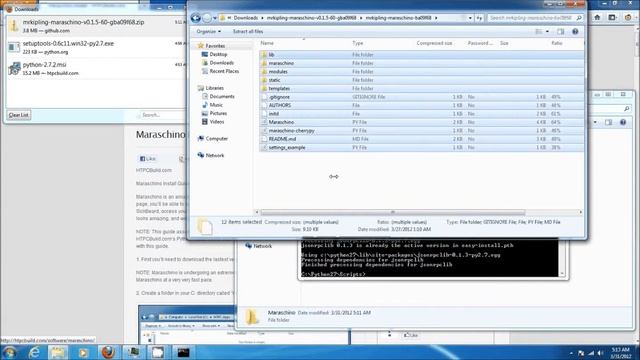640x360 pixels.
Task: Select the settings_example file
Action: pyautogui.click(x=421, y=147)
